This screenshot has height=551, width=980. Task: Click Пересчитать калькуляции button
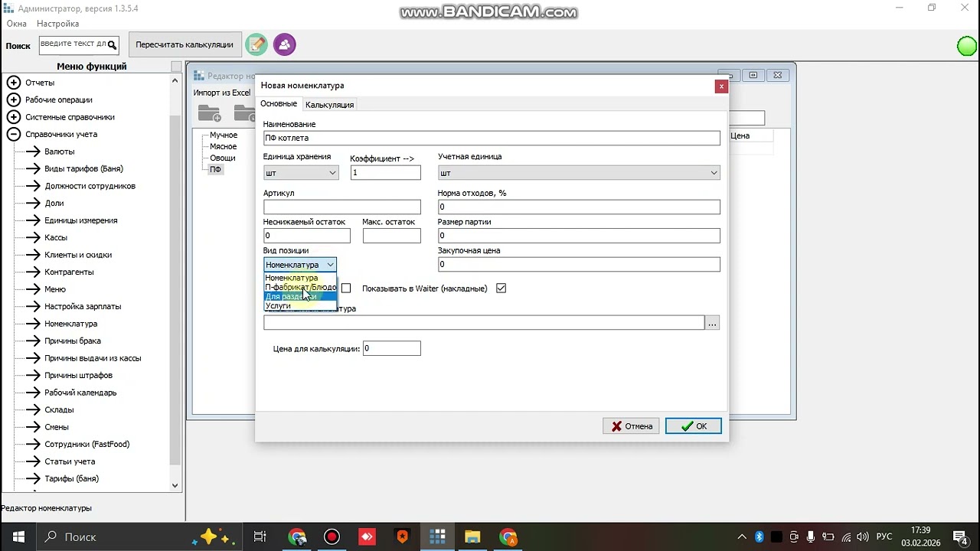point(185,44)
